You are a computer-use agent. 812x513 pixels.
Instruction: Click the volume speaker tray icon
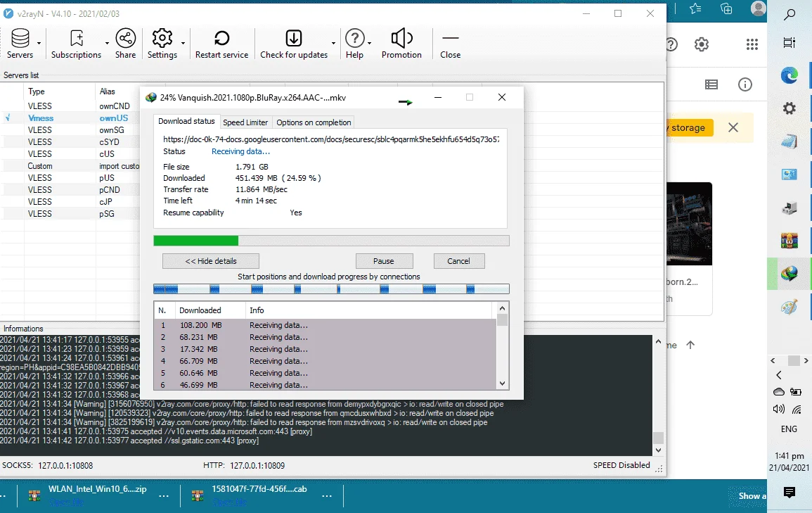point(778,410)
